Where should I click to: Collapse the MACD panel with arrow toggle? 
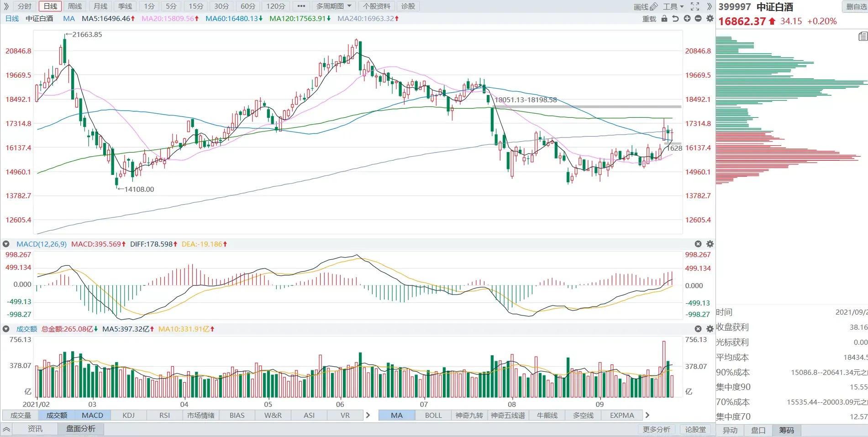(x=6, y=244)
